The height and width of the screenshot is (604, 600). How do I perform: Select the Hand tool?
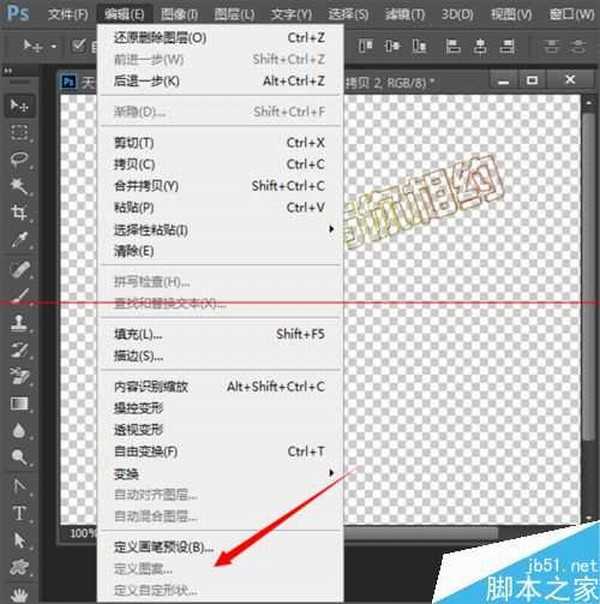19,594
